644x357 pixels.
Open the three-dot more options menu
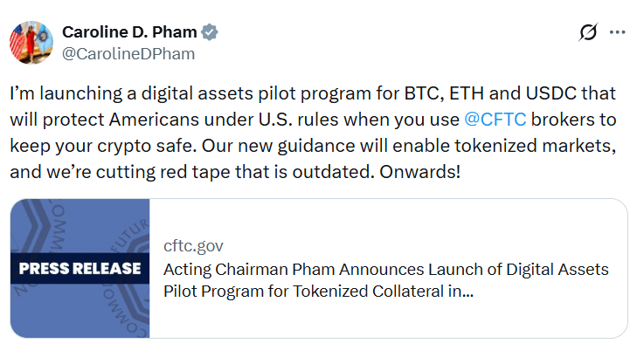(618, 32)
